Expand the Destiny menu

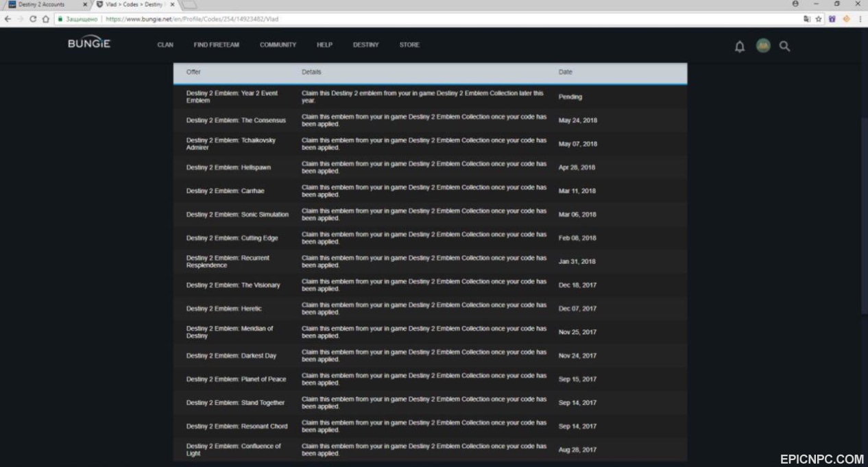(x=365, y=45)
